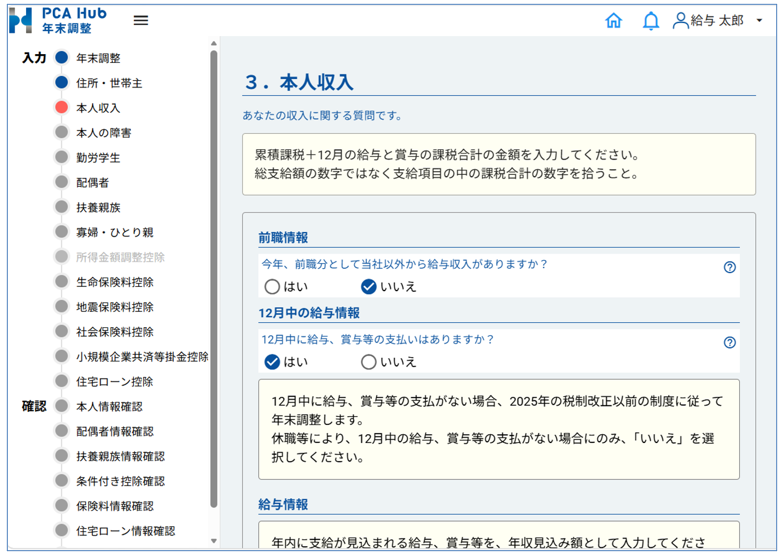Click the PCA Hub logo
This screenshot has width=783, height=557.
tap(58, 20)
